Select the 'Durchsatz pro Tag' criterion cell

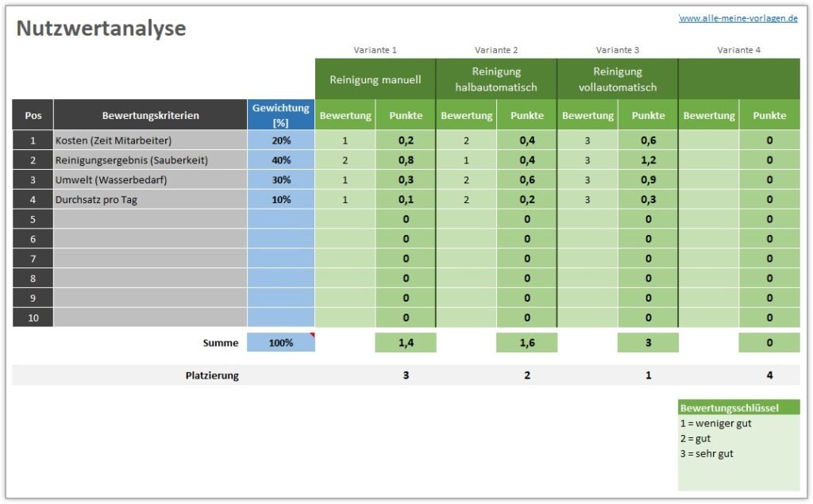[x=150, y=200]
